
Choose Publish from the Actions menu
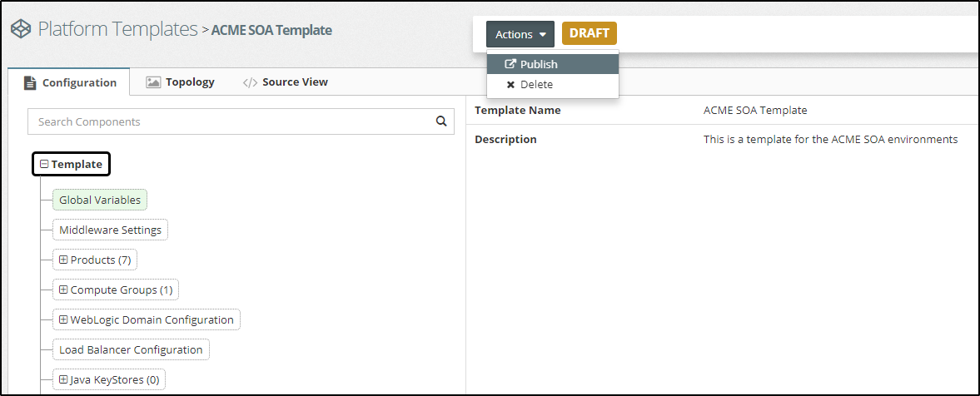click(x=539, y=64)
